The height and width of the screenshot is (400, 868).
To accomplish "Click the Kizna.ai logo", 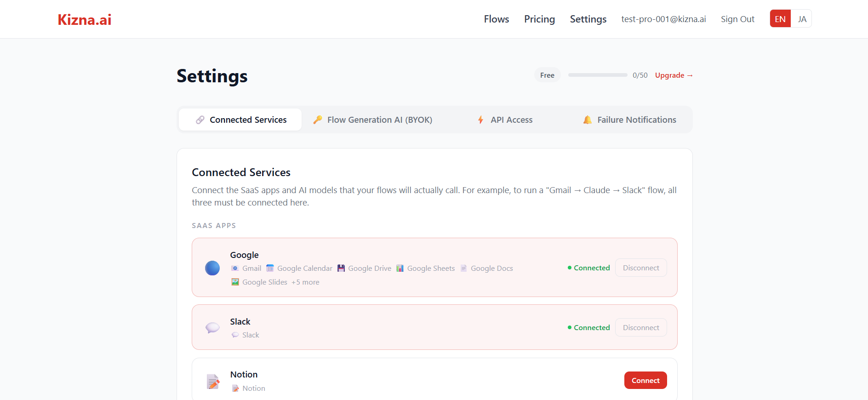I will (x=85, y=19).
